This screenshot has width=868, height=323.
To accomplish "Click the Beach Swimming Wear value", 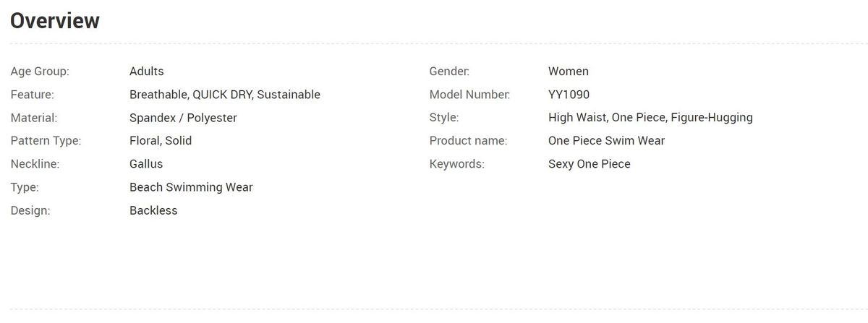I will pos(191,187).
